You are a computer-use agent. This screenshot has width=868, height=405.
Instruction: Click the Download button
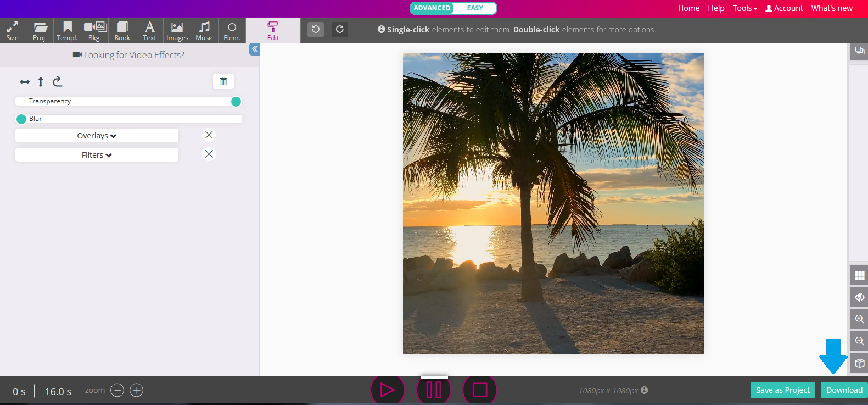[844, 390]
